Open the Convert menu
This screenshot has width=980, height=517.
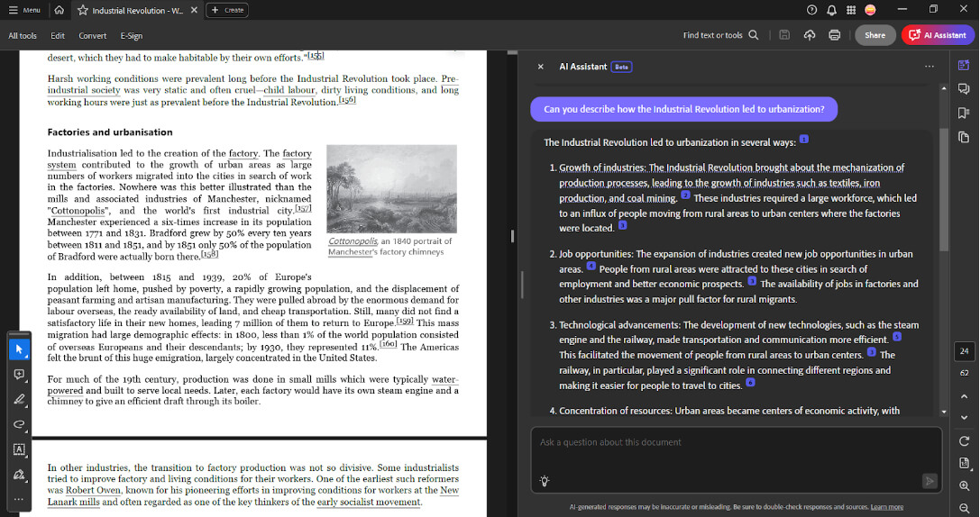tap(93, 36)
